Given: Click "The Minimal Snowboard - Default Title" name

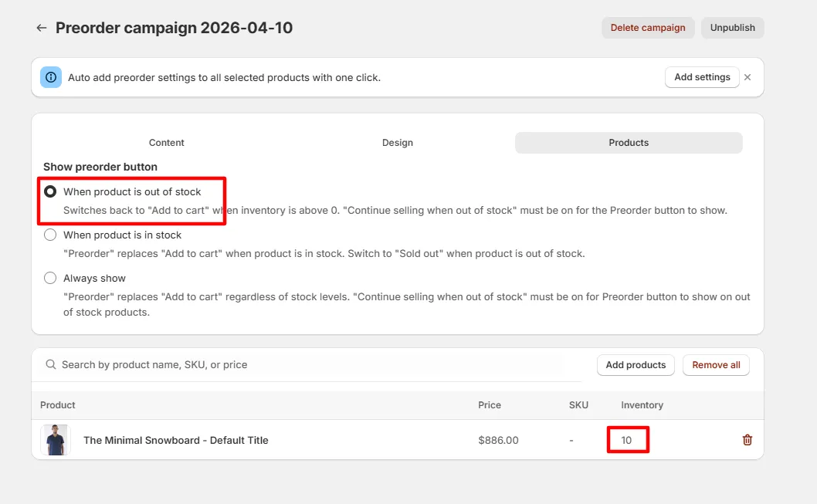Looking at the screenshot, I should (176, 441).
